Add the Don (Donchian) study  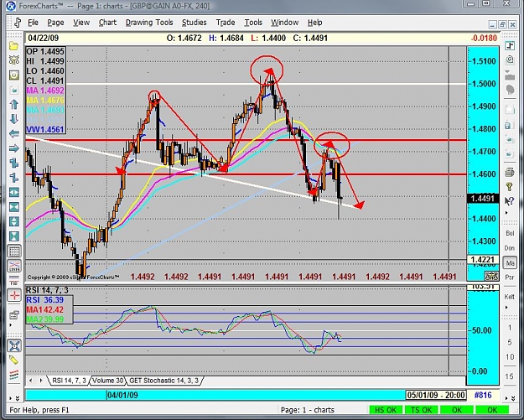[x=510, y=248]
